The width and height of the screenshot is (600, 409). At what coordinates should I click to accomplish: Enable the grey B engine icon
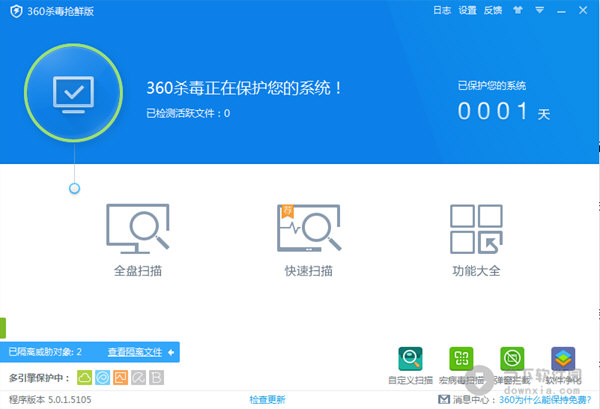pyautogui.click(x=157, y=378)
